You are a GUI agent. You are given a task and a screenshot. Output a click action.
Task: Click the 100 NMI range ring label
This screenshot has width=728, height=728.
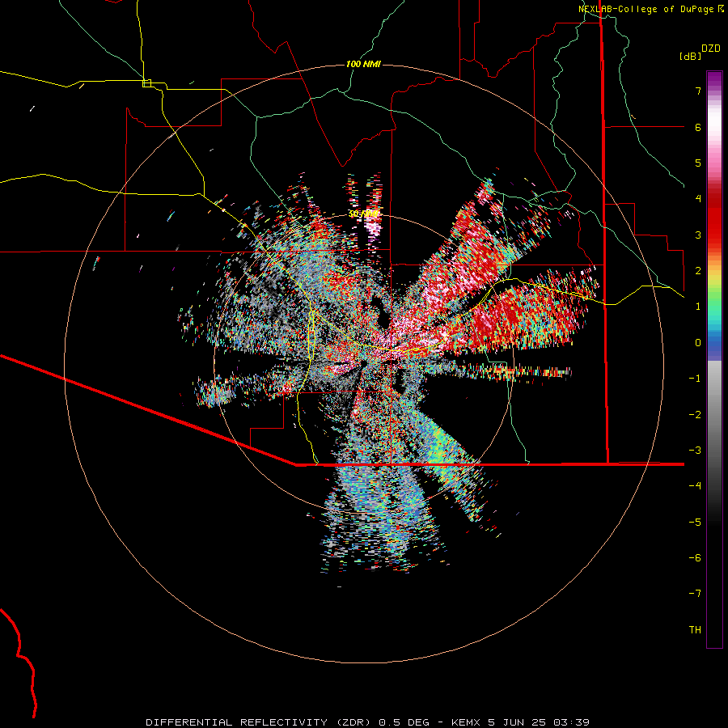coord(363,64)
